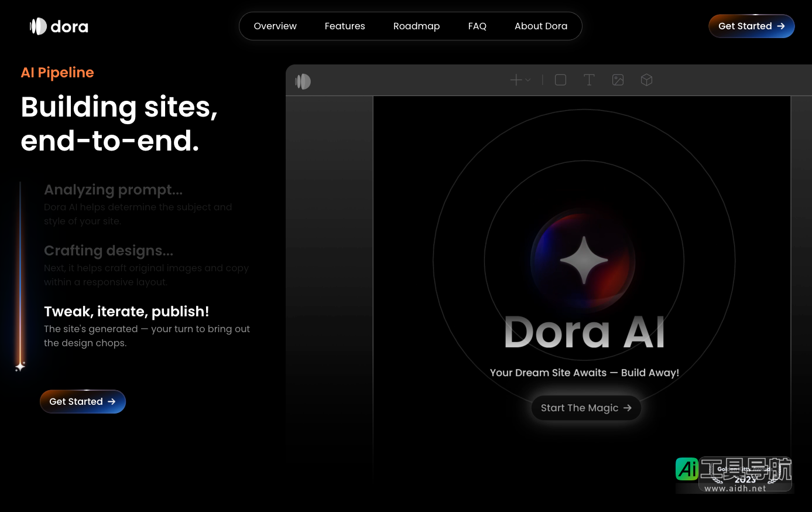Open the About Dora page
The image size is (812, 512).
[541, 26]
